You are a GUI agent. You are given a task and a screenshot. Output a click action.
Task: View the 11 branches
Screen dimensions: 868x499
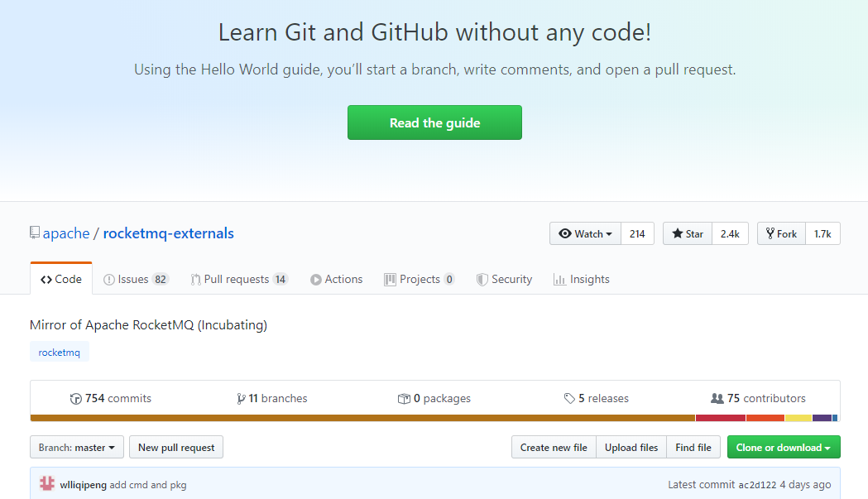271,398
